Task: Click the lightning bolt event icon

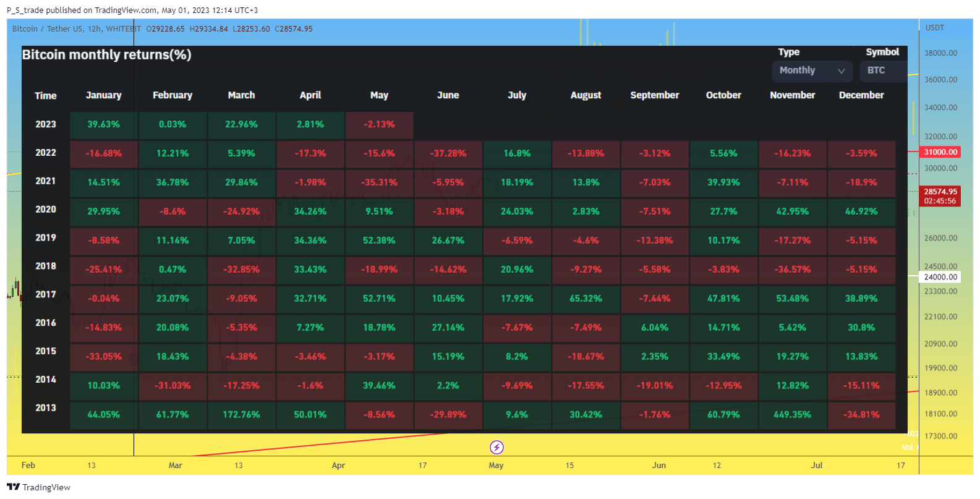Action: (x=496, y=447)
